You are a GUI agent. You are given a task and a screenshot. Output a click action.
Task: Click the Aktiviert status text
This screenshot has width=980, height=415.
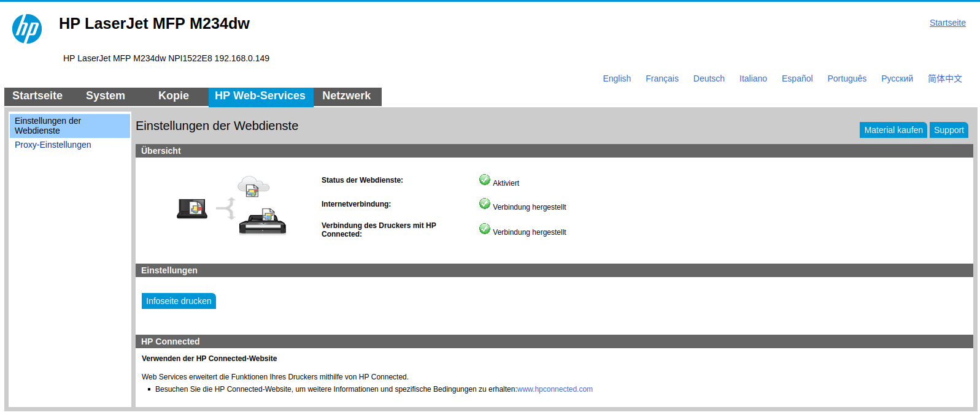506,183
